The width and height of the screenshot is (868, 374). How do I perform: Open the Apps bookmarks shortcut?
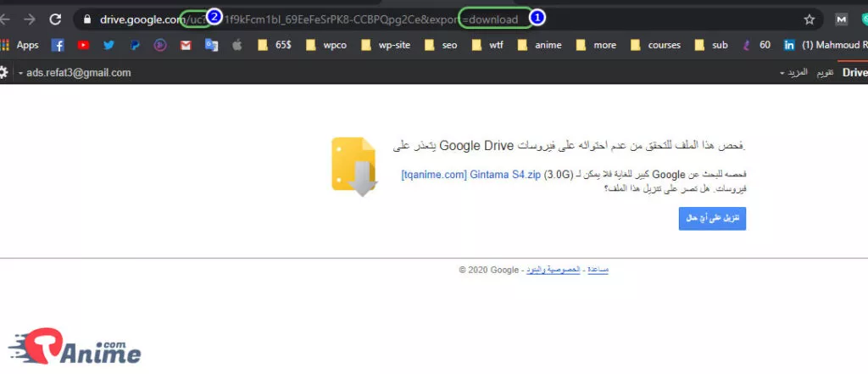click(x=19, y=46)
